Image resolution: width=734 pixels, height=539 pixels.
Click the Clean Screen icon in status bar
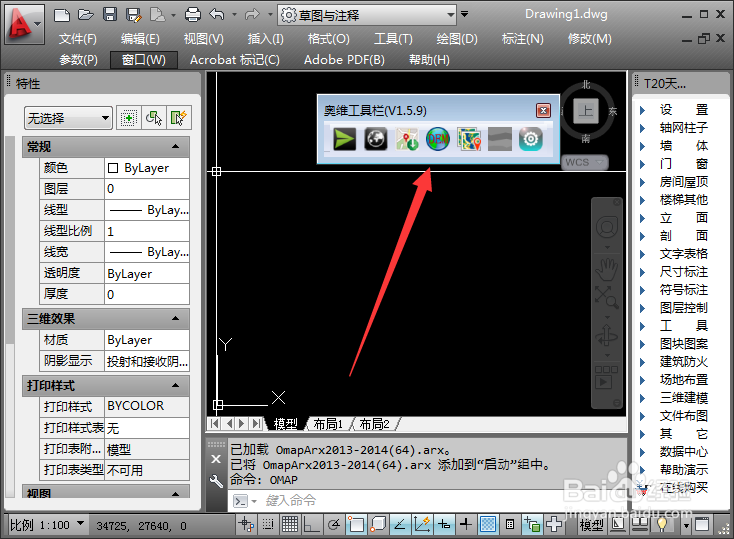pyautogui.click(x=702, y=524)
